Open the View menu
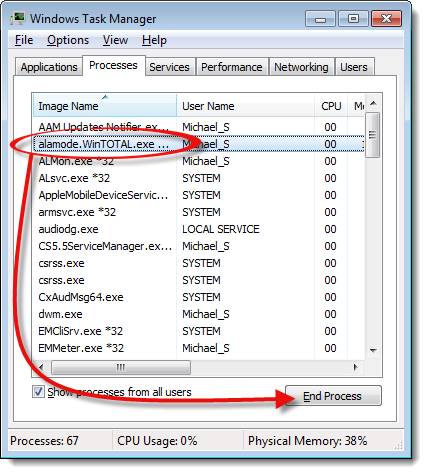Viewport: 427px width, 473px height. pos(115,40)
